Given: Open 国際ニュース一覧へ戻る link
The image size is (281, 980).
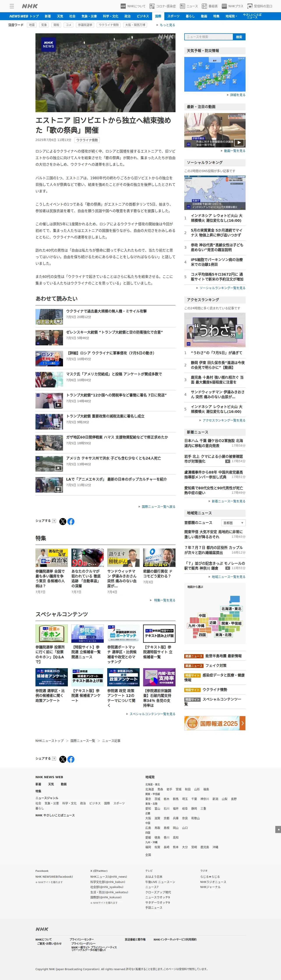Looking at the screenshot, I should tap(157, 507).
